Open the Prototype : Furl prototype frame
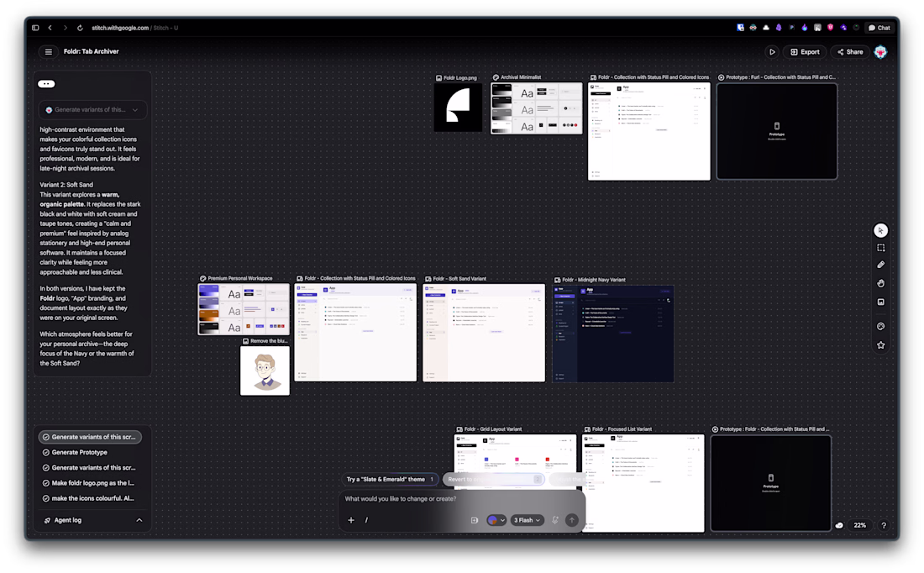924x573 pixels. [x=777, y=131]
